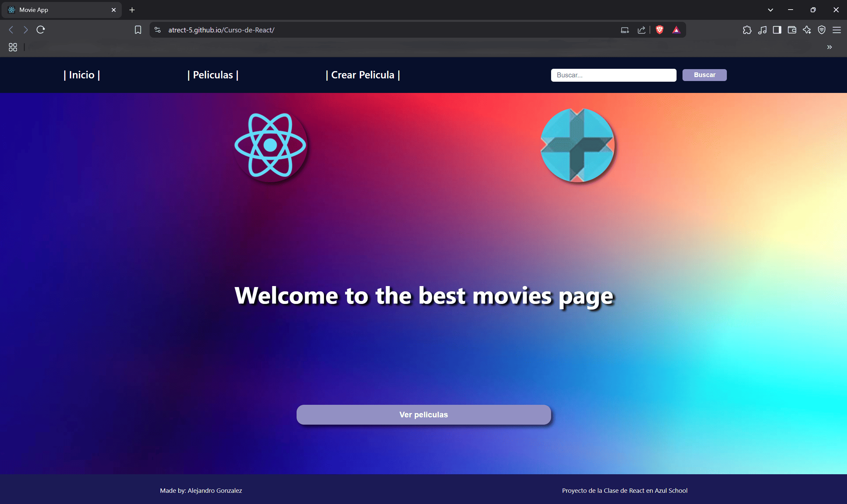
Task: Share this page via the share icon
Action: point(641,30)
